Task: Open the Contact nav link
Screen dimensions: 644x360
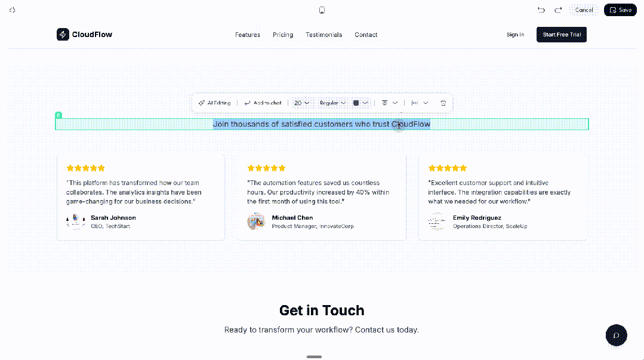Action: pyautogui.click(x=366, y=35)
